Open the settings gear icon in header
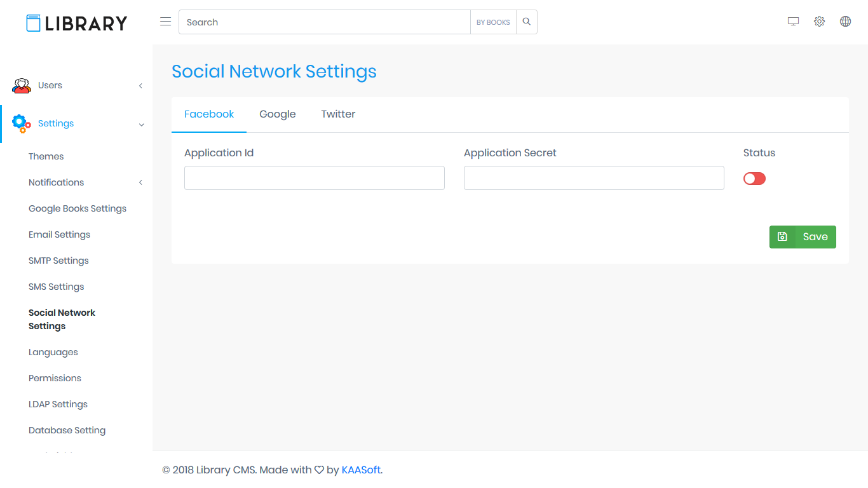868x488 pixels. tap(819, 22)
